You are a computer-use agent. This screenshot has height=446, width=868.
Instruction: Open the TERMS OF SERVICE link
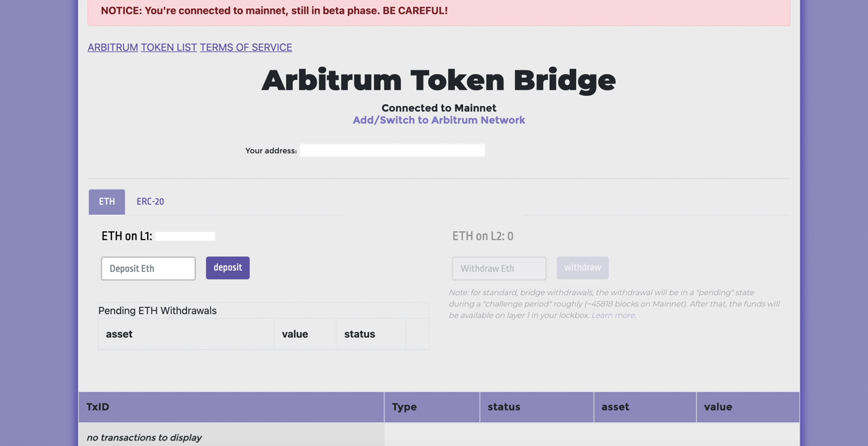click(x=246, y=47)
